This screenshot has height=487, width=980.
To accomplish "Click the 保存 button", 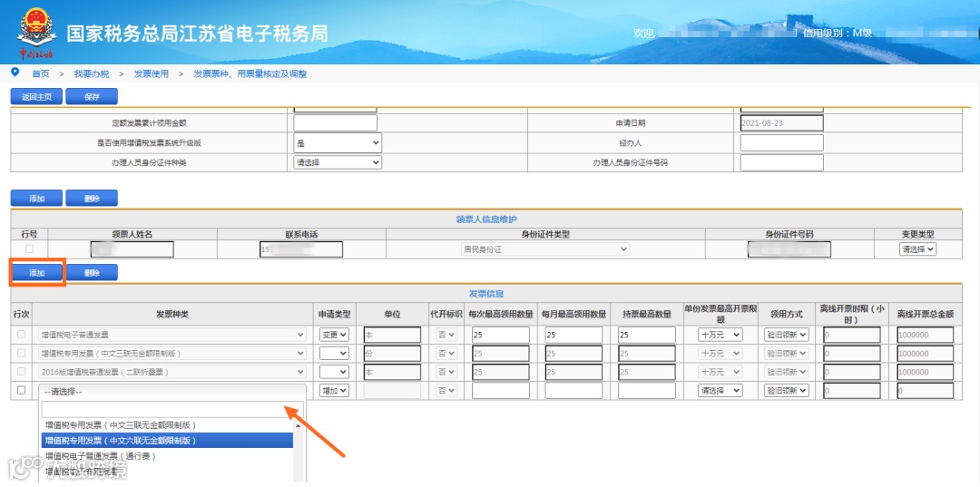I will click(92, 97).
